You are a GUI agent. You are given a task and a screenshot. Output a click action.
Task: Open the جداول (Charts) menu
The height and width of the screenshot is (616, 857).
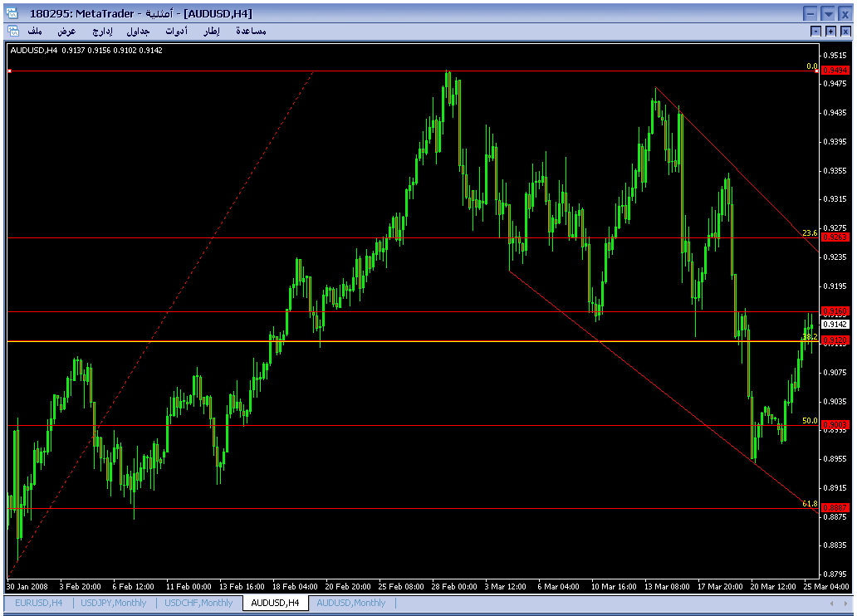(138, 32)
